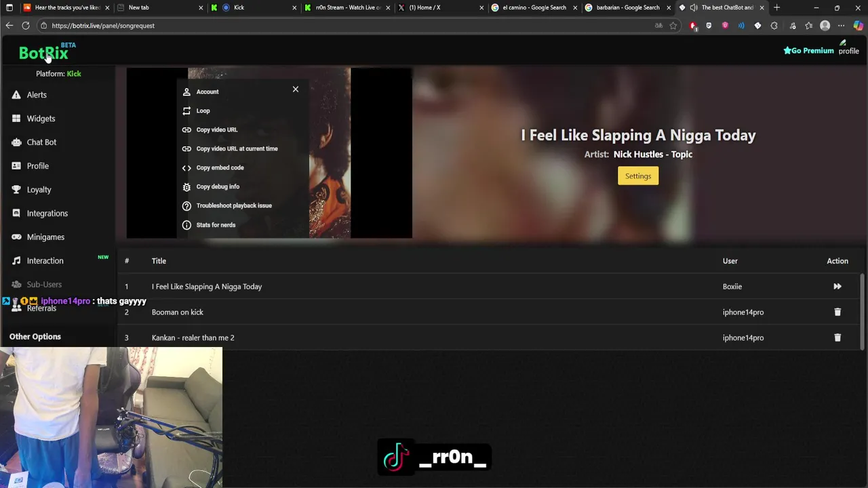The height and width of the screenshot is (488, 868).
Task: Click the translate page icon in address bar
Action: click(658, 26)
